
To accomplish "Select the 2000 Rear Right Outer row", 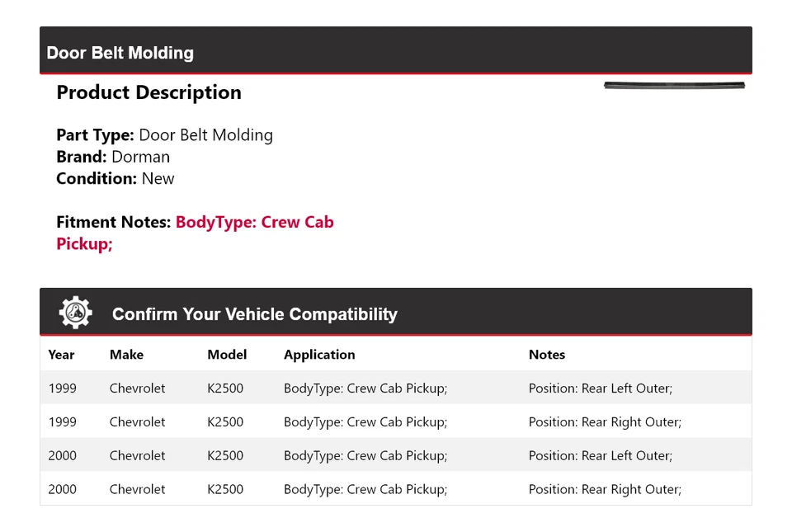I will coord(395,489).
